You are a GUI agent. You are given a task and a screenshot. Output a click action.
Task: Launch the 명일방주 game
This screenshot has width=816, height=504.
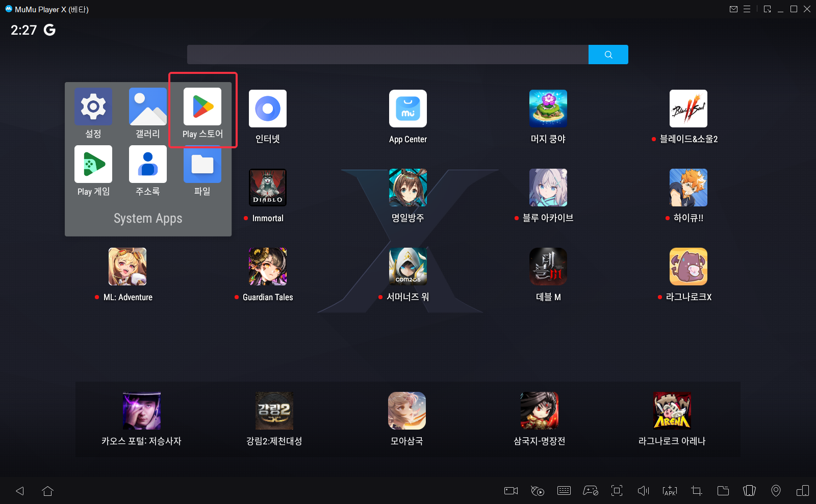click(408, 188)
